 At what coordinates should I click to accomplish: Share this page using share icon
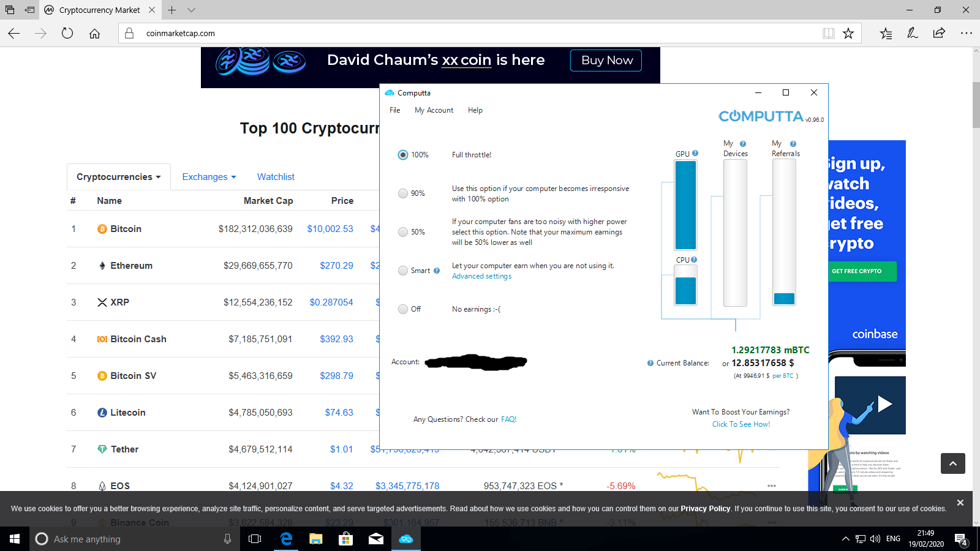coord(939,33)
